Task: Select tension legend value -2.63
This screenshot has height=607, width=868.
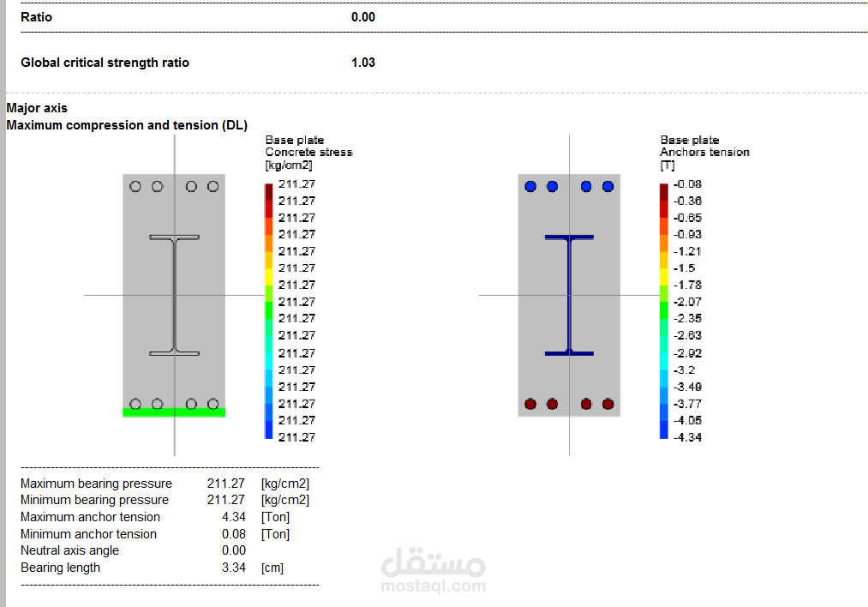Action: [x=687, y=335]
